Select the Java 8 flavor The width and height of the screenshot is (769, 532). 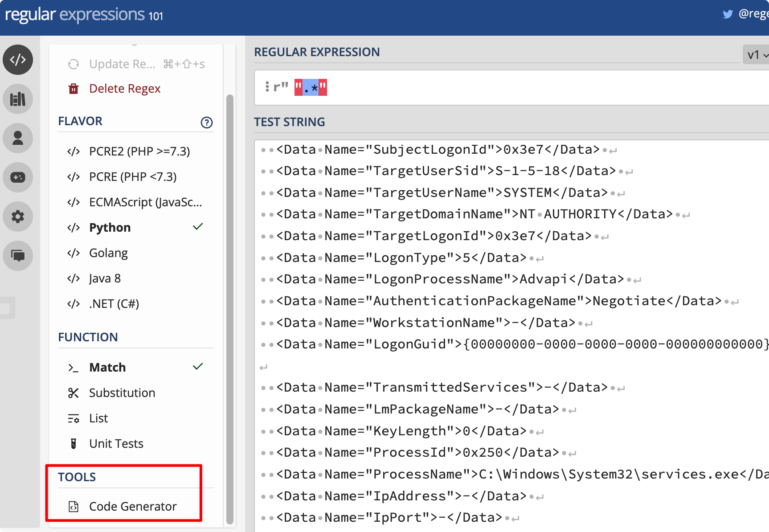[x=105, y=278]
